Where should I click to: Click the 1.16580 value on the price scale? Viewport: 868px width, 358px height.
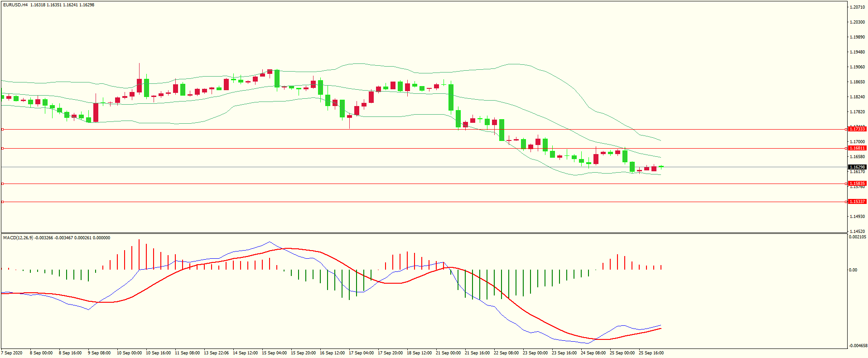coord(857,157)
